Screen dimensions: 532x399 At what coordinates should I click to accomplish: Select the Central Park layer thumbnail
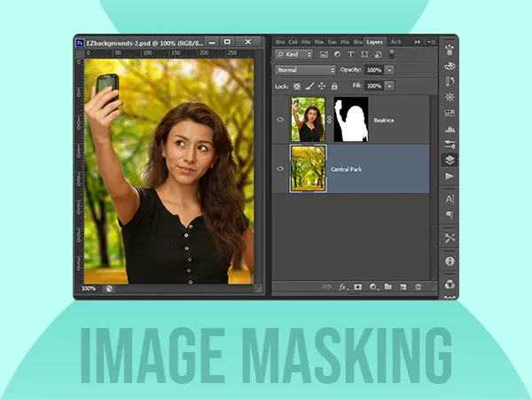point(308,168)
